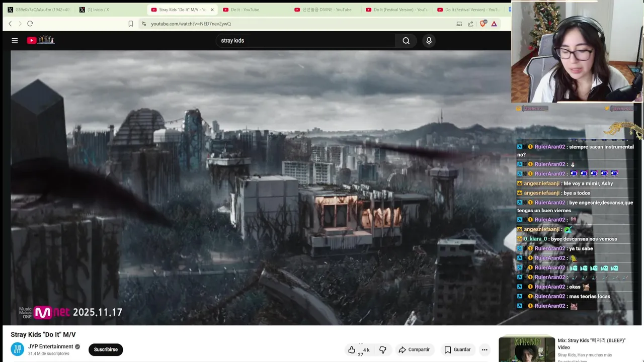Open JYP Entertainment channel link

point(51,346)
